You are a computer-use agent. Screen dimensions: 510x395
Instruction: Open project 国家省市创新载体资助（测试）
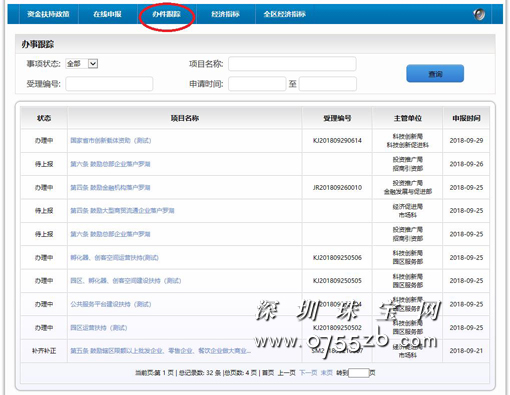tap(111, 141)
